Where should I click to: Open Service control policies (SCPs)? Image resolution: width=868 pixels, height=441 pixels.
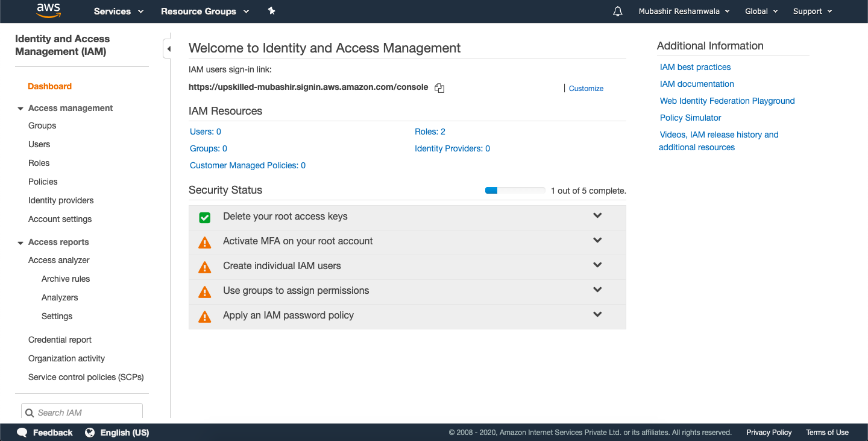(86, 377)
